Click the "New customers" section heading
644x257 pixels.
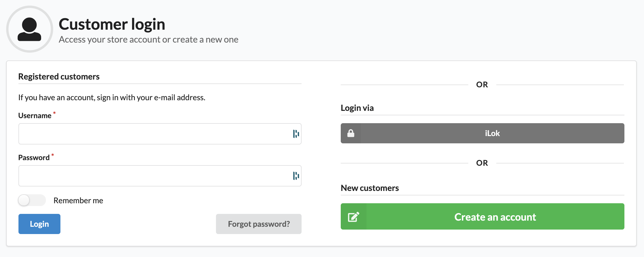(370, 188)
